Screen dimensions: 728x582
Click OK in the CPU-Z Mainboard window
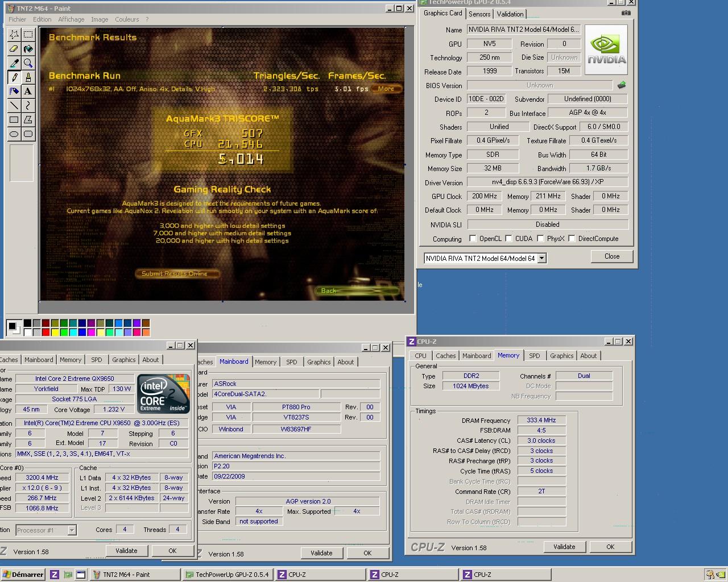point(367,553)
